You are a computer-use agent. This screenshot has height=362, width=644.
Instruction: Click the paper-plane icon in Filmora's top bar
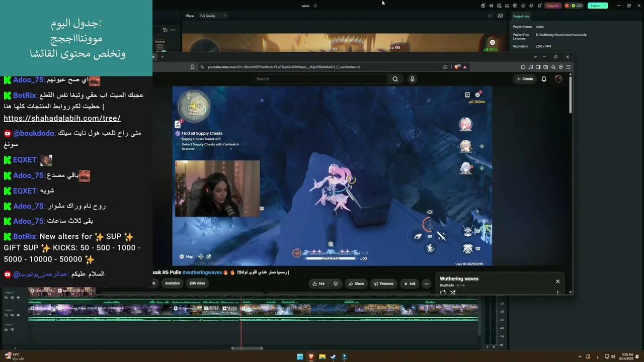point(491,6)
